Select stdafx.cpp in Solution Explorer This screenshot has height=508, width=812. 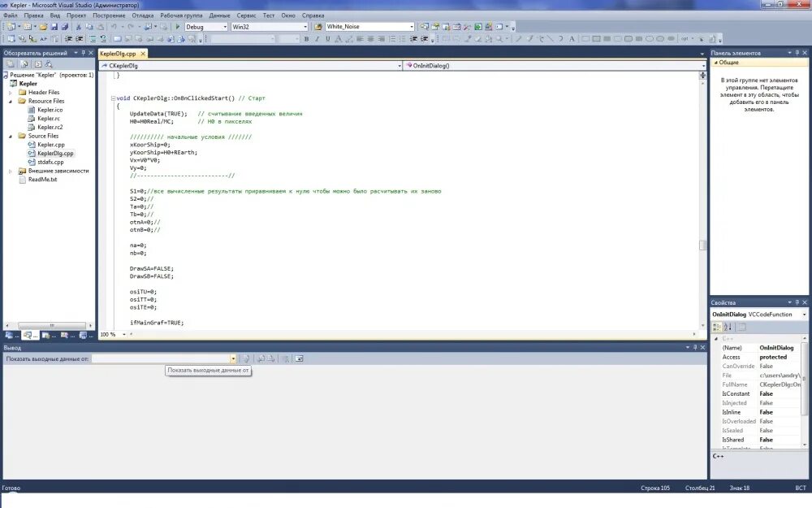pyautogui.click(x=50, y=162)
